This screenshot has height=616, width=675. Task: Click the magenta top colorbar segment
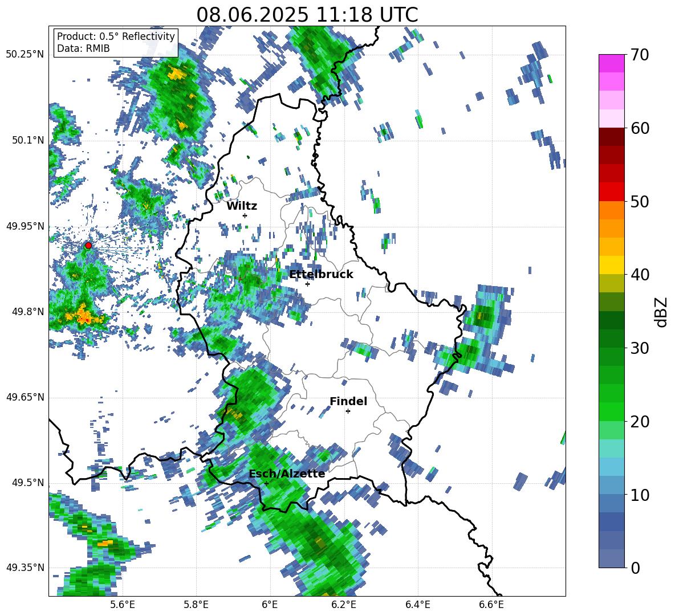611,64
